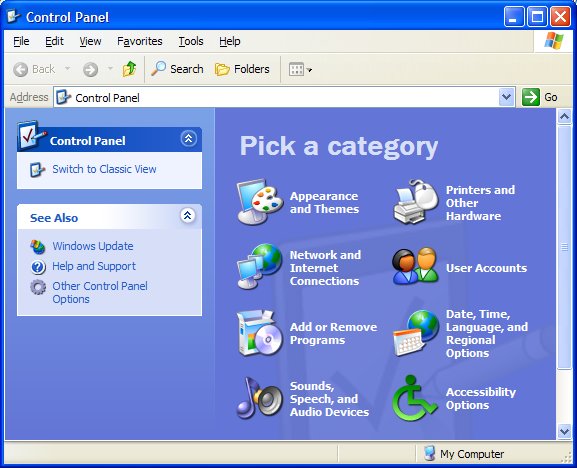Viewport: 577px width, 468px height.
Task: Click the window resize grip corner
Action: pyautogui.click(x=566, y=457)
